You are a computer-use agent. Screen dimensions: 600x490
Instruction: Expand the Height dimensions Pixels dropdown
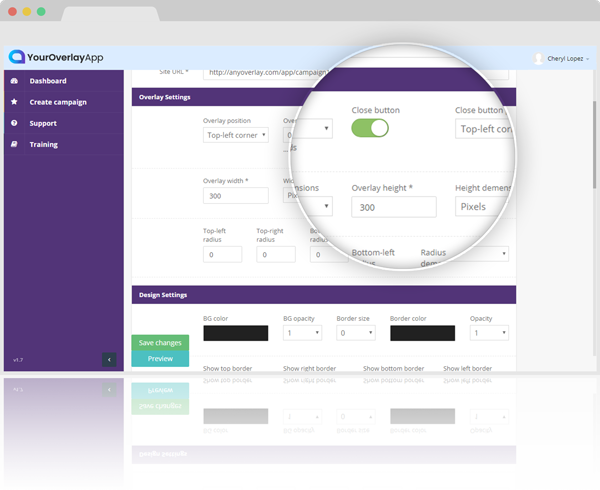(485, 206)
